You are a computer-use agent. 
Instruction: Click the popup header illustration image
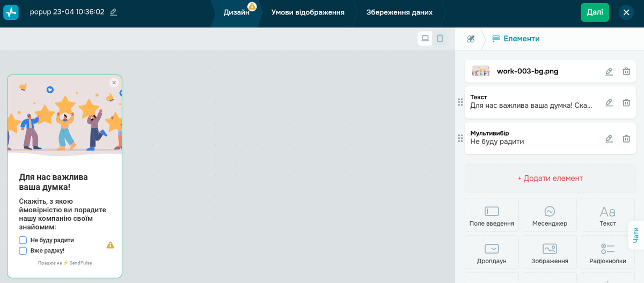pyautogui.click(x=65, y=115)
